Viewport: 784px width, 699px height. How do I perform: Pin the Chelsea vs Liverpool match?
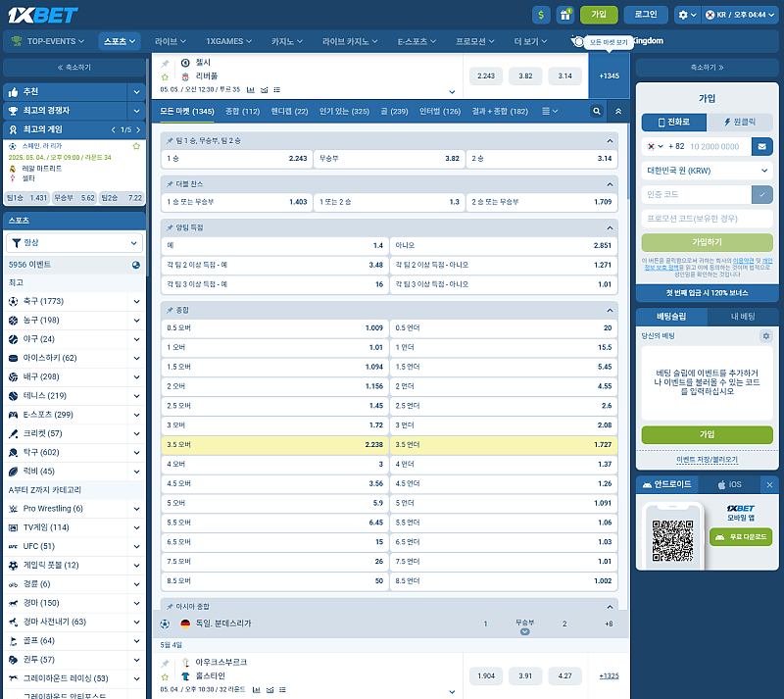point(166,63)
